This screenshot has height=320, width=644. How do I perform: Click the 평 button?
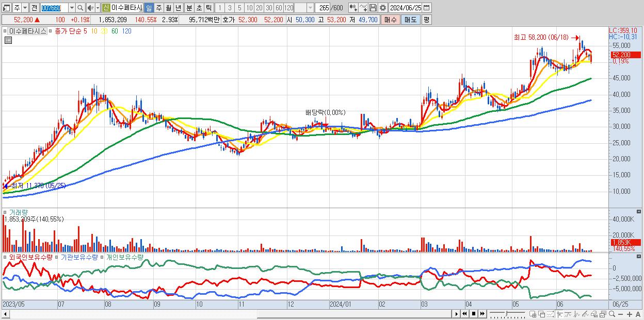tap(426, 20)
